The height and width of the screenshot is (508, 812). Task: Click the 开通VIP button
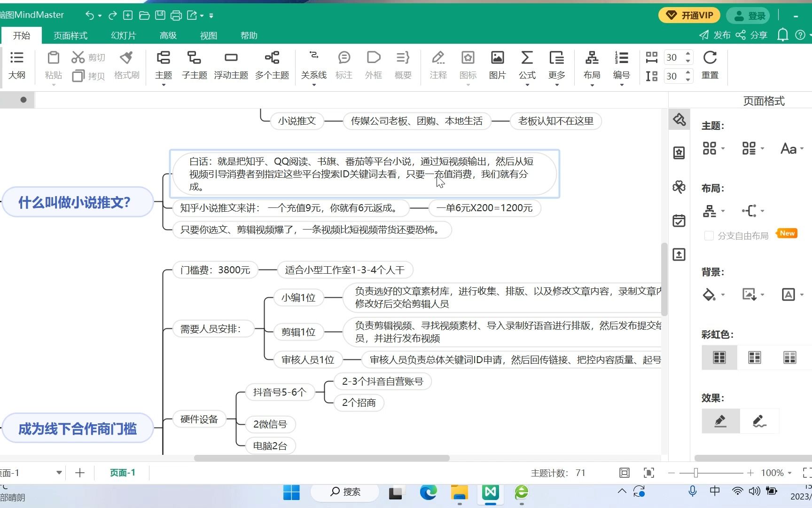click(690, 16)
